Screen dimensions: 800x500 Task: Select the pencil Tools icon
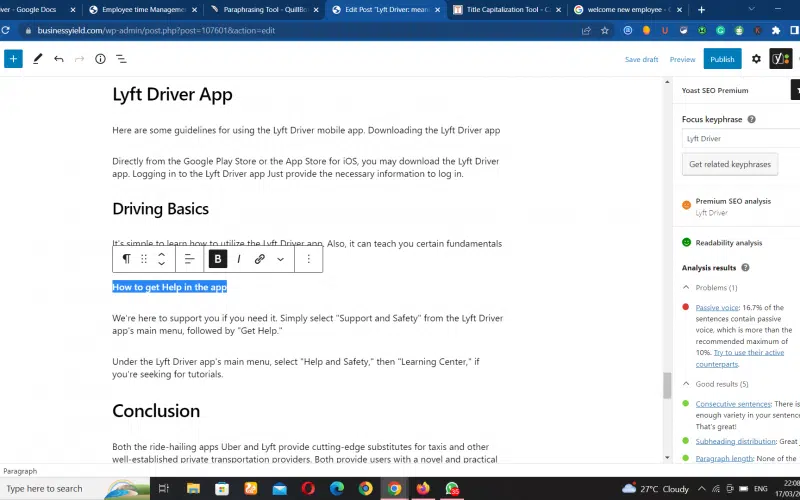tap(37, 59)
